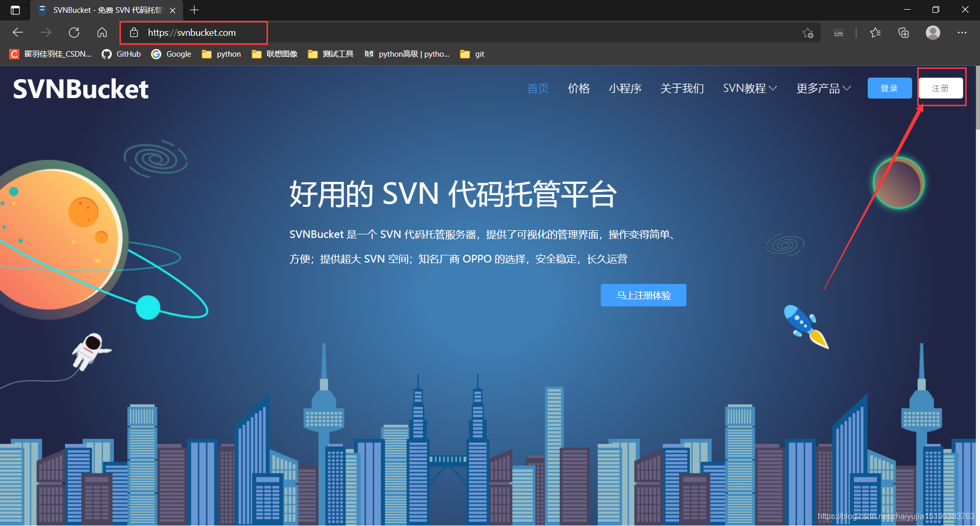Viewport: 980px width, 526px height.
Task: Open the browser profile avatar
Action: click(933, 32)
